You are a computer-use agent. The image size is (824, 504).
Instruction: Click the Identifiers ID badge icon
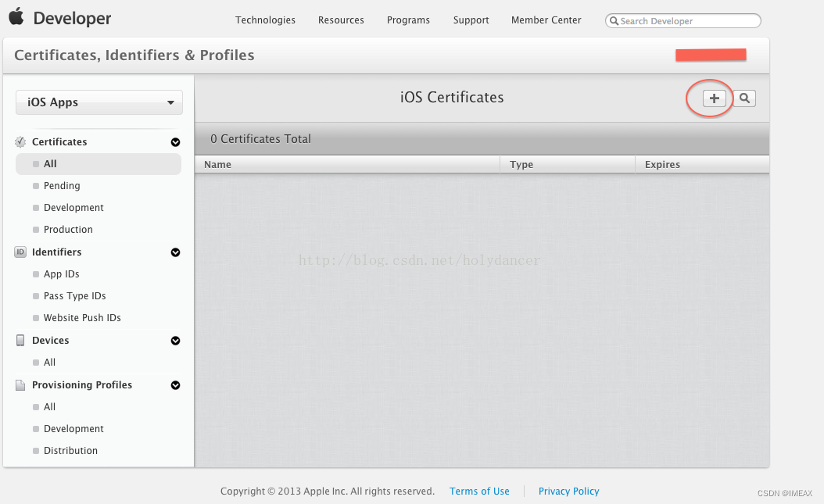(x=20, y=252)
